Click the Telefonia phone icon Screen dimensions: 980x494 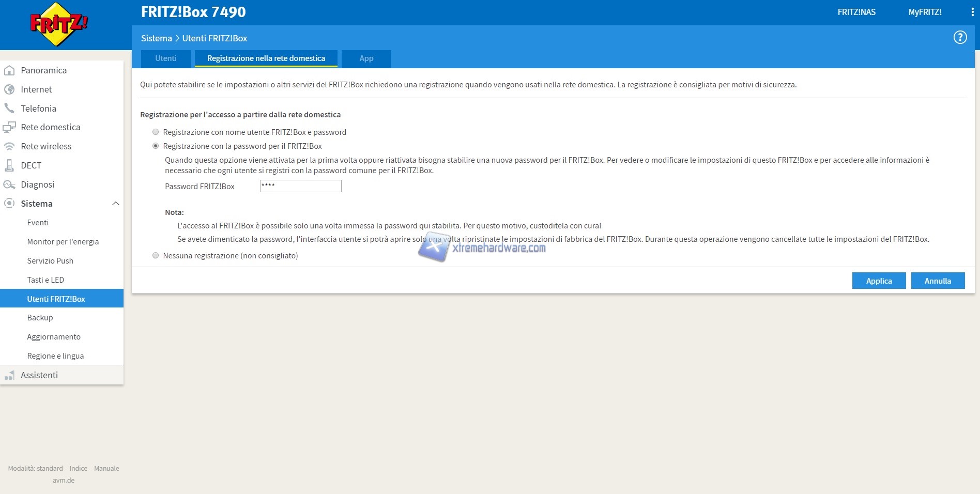pyautogui.click(x=9, y=109)
